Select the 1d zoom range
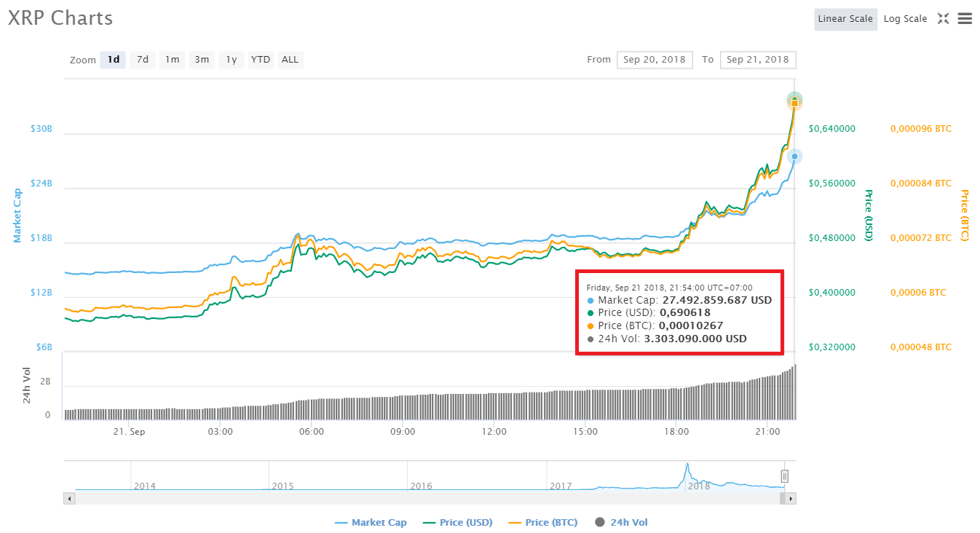 [x=114, y=60]
